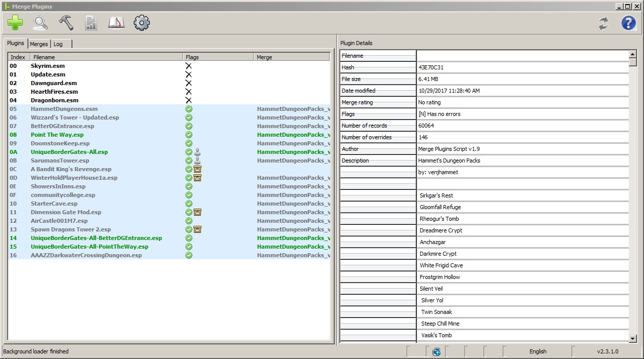Sort by the Merge column header

coord(292,57)
